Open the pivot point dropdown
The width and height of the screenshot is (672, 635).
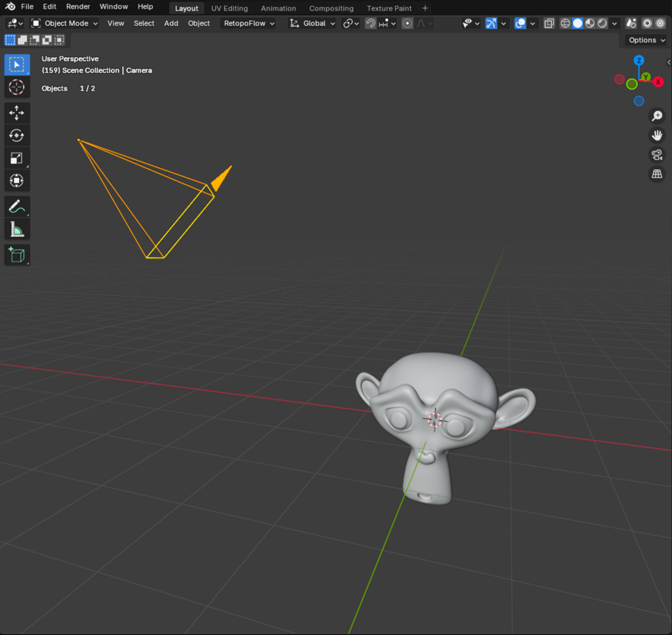point(350,24)
